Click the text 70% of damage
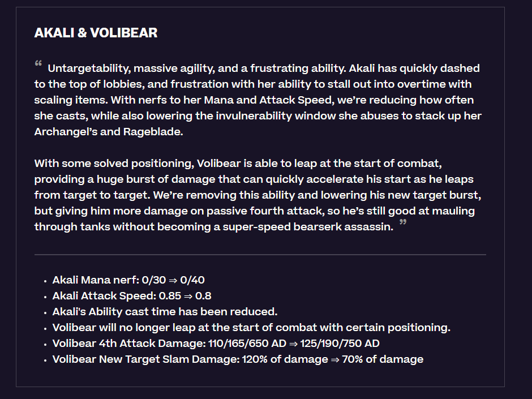 click(383, 359)
